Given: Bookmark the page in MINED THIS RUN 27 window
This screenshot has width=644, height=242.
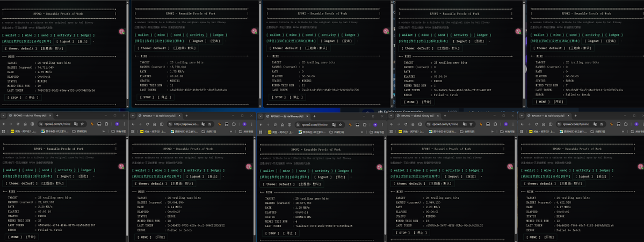Looking at the screenshot, I should click(82, 124).
